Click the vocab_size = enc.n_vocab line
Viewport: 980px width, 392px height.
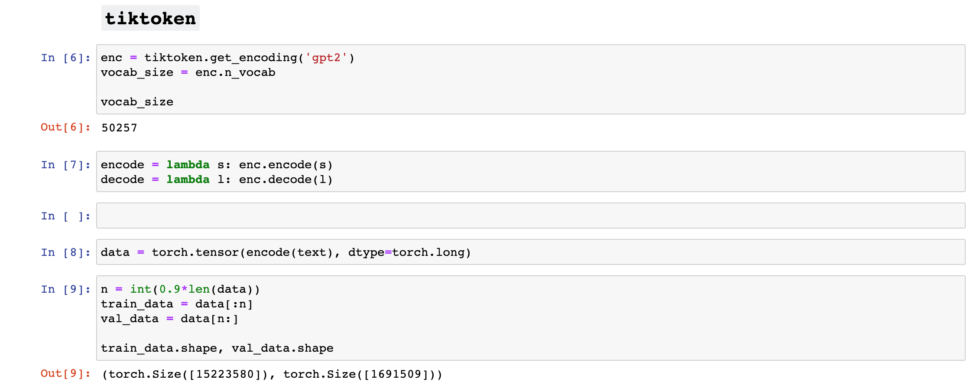pyautogui.click(x=188, y=72)
